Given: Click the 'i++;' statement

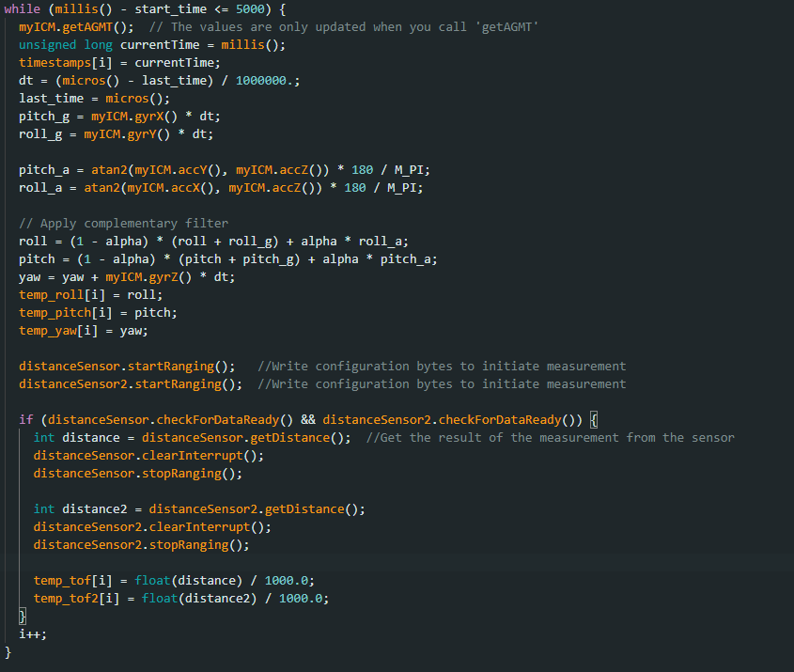Looking at the screenshot, I should click(x=33, y=634).
